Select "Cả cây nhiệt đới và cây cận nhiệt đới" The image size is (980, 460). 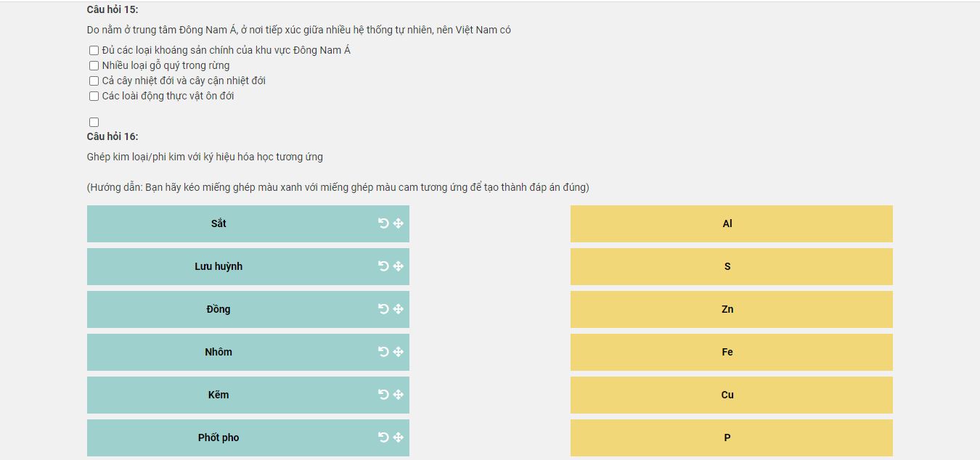(94, 81)
